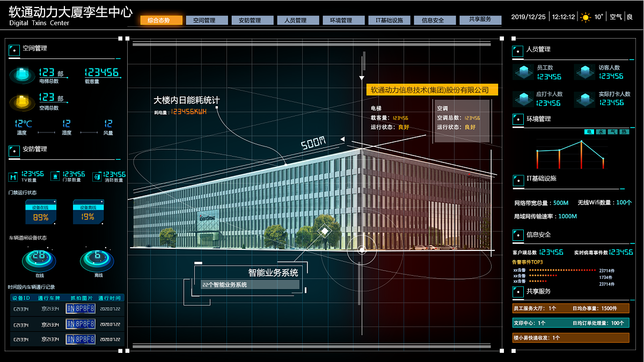Click the 员工服务大厅 service bar
This screenshot has height=362, width=644.
570,308
